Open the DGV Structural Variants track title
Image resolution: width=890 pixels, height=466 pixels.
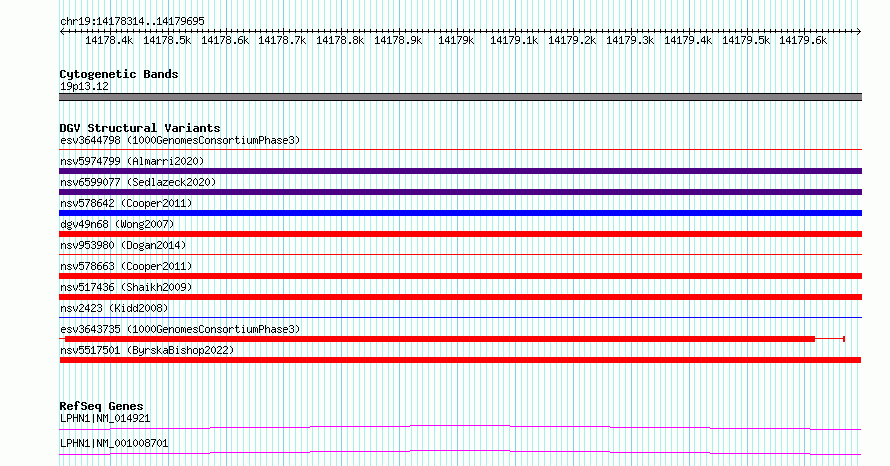[x=140, y=128]
